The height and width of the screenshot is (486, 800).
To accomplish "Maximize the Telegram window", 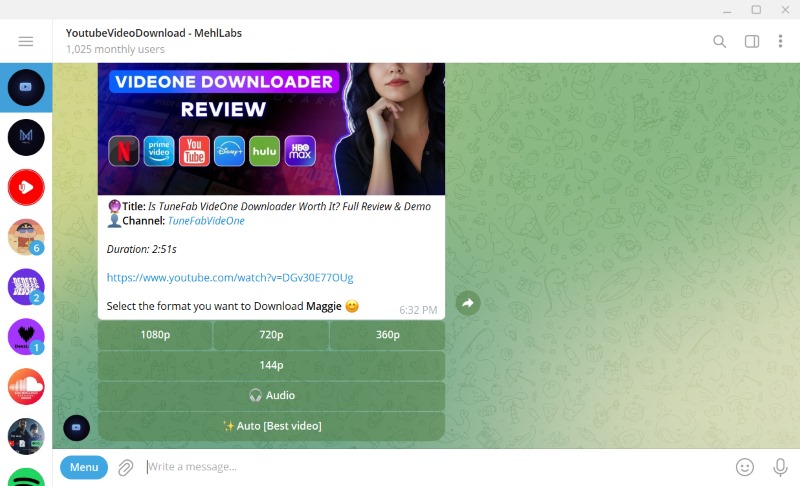I will click(756, 10).
